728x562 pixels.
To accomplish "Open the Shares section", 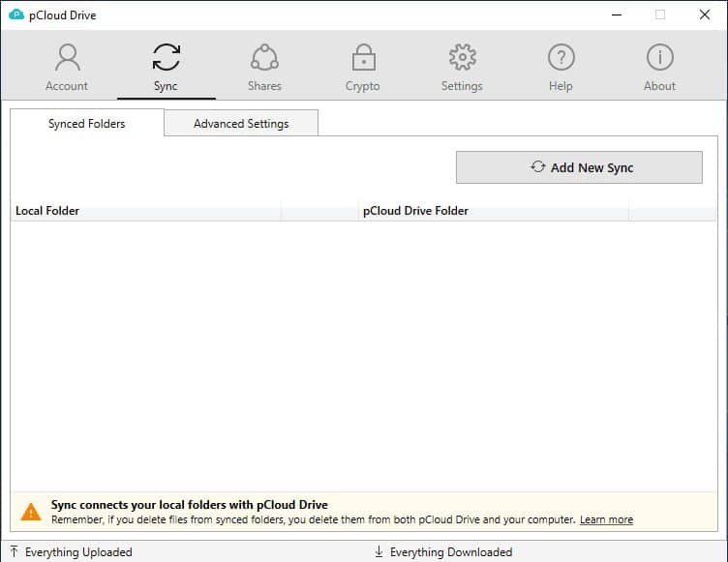I will pyautogui.click(x=264, y=67).
